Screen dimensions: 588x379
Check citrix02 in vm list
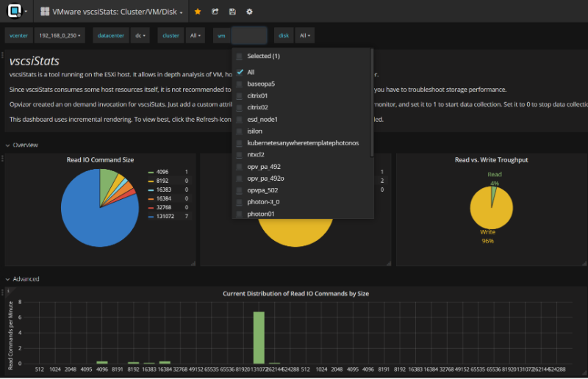click(x=240, y=107)
